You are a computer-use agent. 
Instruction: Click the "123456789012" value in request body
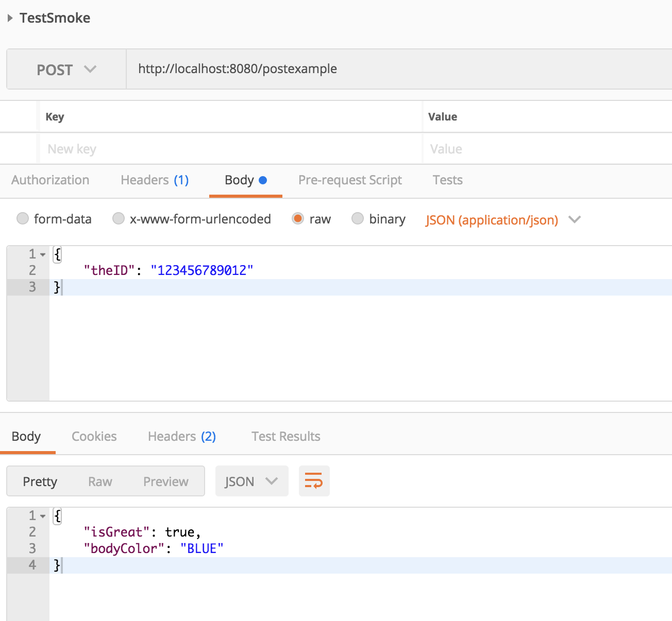point(202,270)
